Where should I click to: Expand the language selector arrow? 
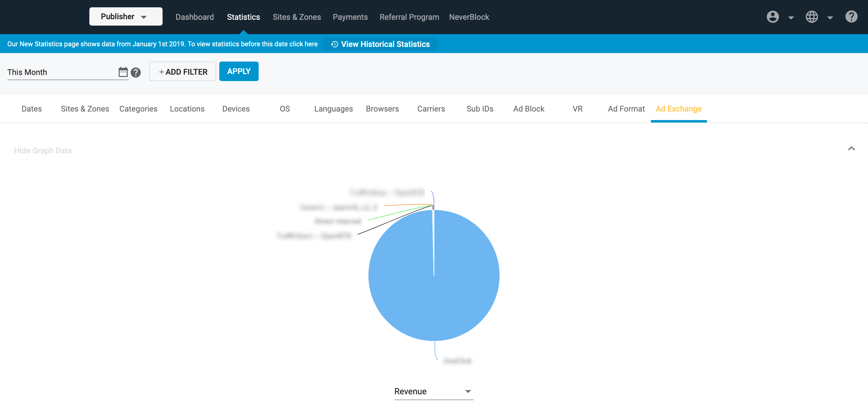pyautogui.click(x=830, y=18)
